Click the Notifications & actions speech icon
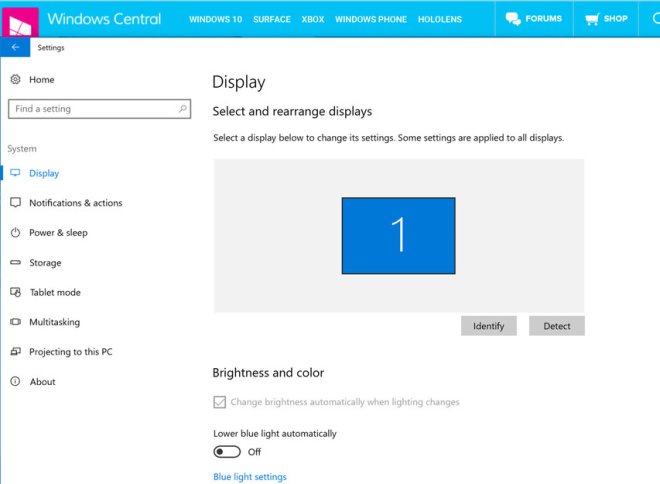 [15, 202]
